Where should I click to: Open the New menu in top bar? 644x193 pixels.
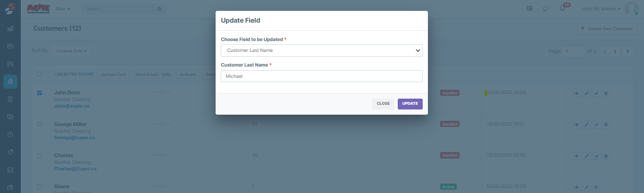[x=63, y=8]
